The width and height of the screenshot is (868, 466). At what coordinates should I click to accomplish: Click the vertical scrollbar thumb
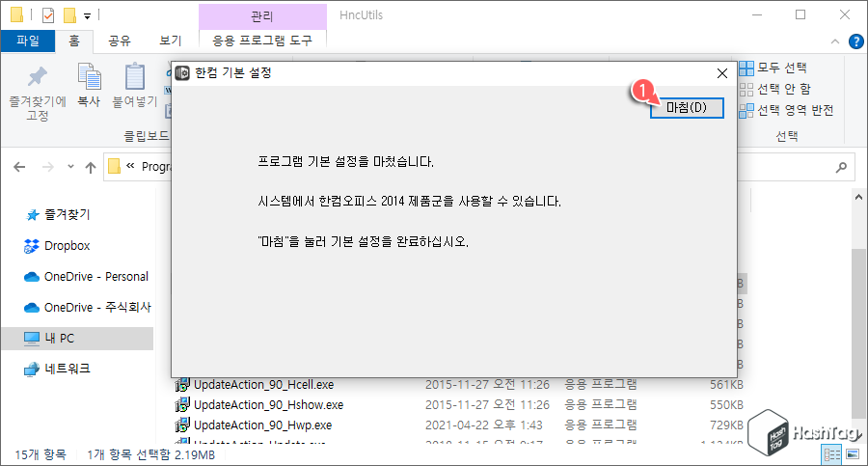pos(858,333)
